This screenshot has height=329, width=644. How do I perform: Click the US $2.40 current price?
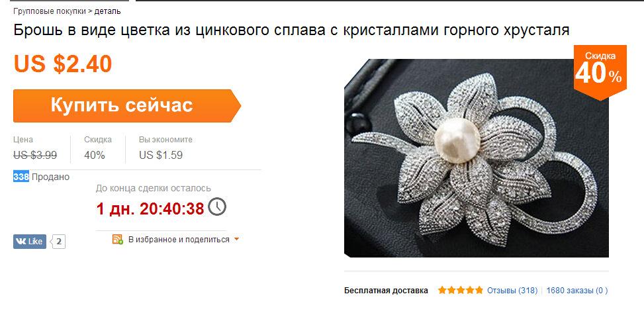click(63, 64)
